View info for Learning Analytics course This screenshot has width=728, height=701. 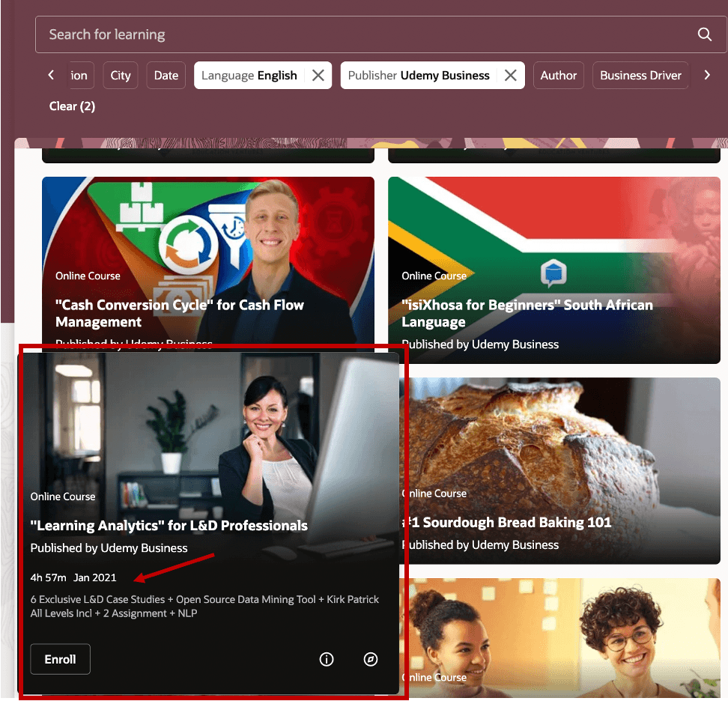click(x=327, y=659)
